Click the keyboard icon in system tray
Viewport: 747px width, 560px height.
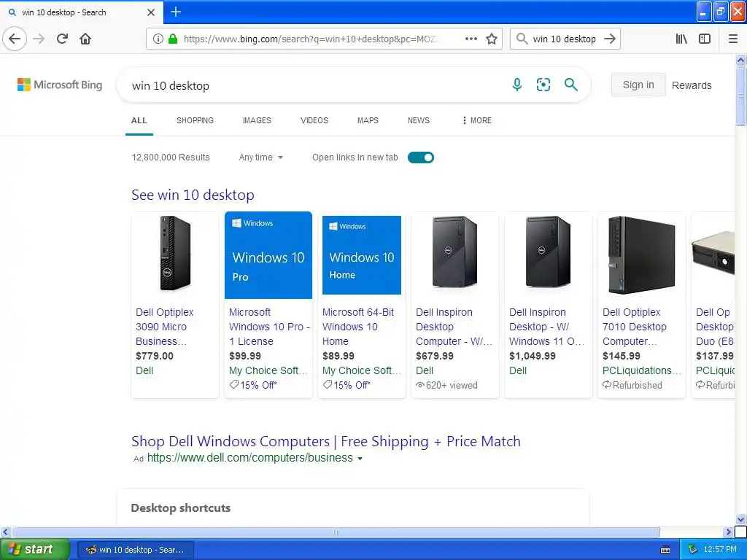pos(665,550)
